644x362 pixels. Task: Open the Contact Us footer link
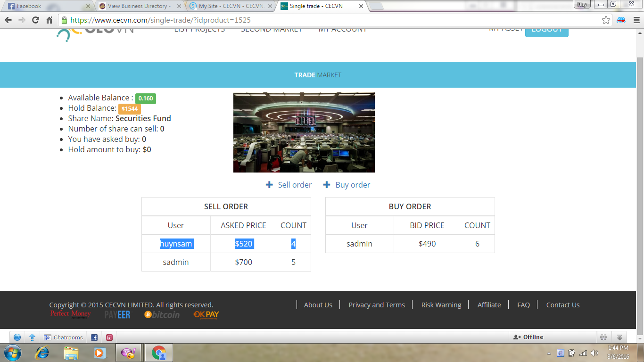[x=563, y=305]
